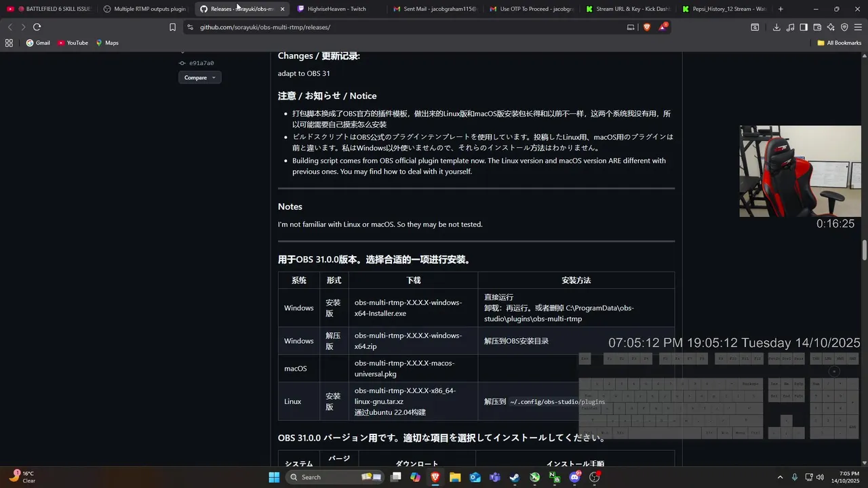Open the Windows Start menu

click(274, 477)
